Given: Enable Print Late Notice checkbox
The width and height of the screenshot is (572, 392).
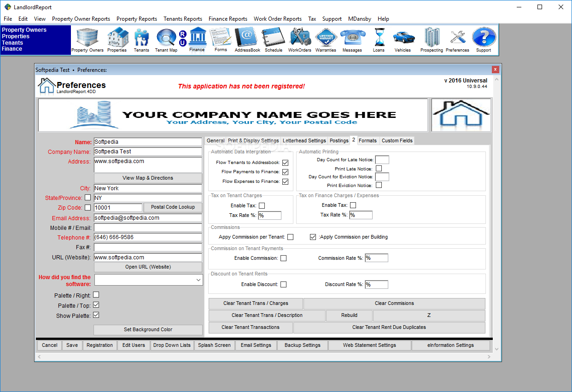Looking at the screenshot, I should pyautogui.click(x=379, y=169).
